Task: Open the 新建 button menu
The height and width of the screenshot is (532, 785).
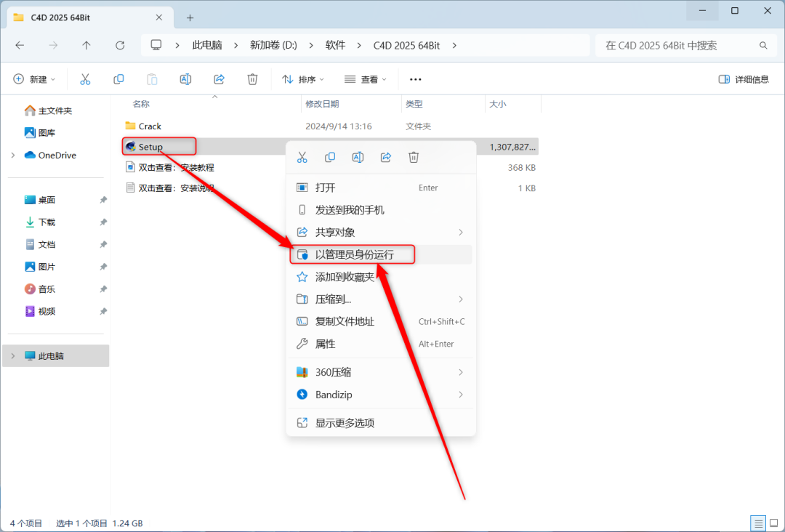Action: pos(34,79)
